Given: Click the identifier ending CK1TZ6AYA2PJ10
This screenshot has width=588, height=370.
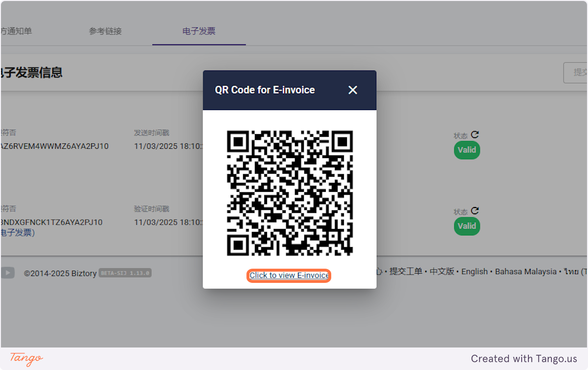Looking at the screenshot, I should coord(52,222).
